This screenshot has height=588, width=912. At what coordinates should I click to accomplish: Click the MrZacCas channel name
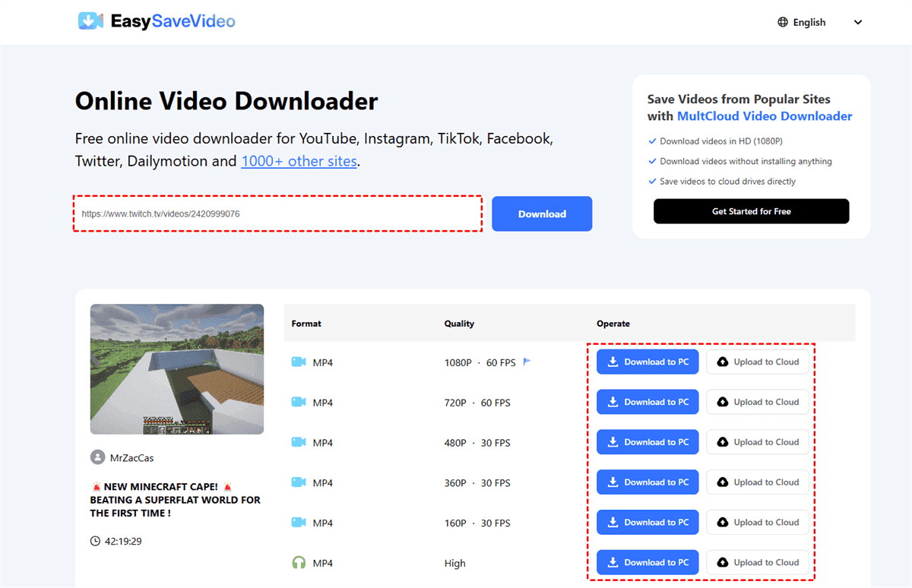(x=131, y=458)
